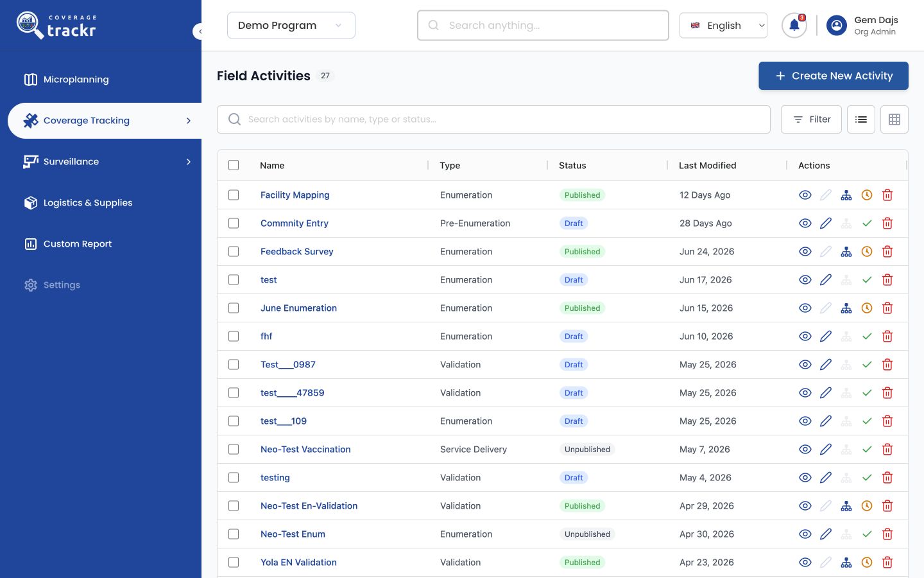924x578 pixels.
Task: Expand Surveillance submenu chevron
Action: 189,162
